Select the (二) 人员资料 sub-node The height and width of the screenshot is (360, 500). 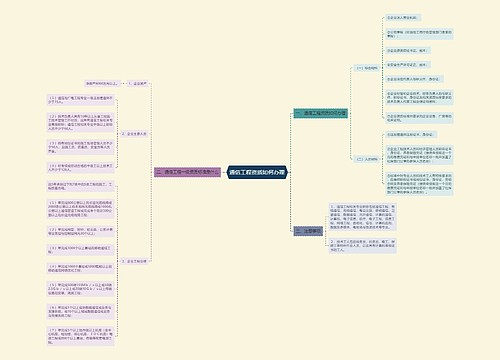[367, 159]
